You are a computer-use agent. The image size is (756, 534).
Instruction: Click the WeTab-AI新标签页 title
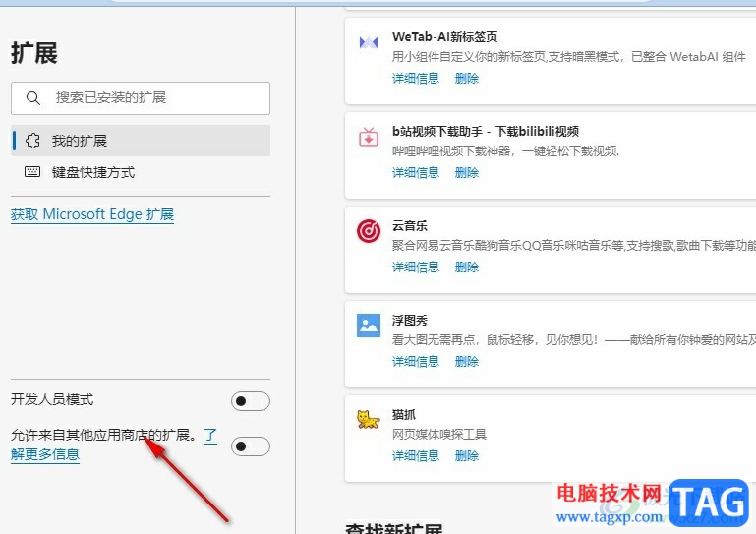pos(444,37)
